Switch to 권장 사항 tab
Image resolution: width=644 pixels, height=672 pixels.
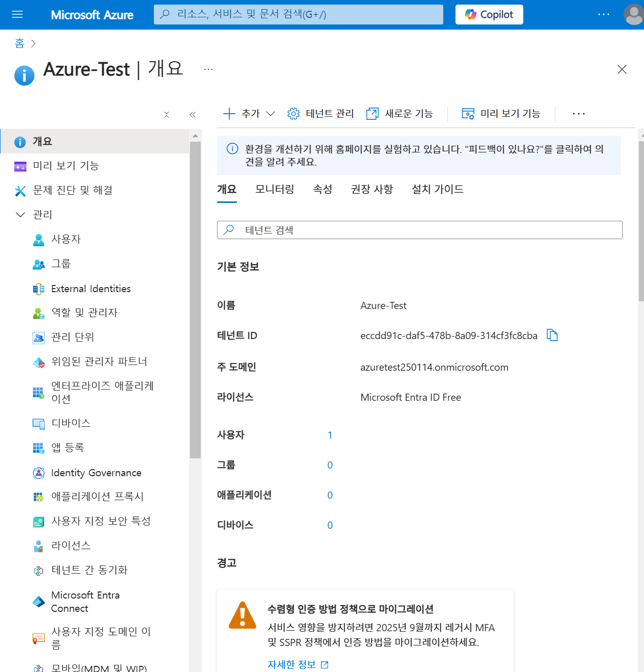pyautogui.click(x=372, y=189)
